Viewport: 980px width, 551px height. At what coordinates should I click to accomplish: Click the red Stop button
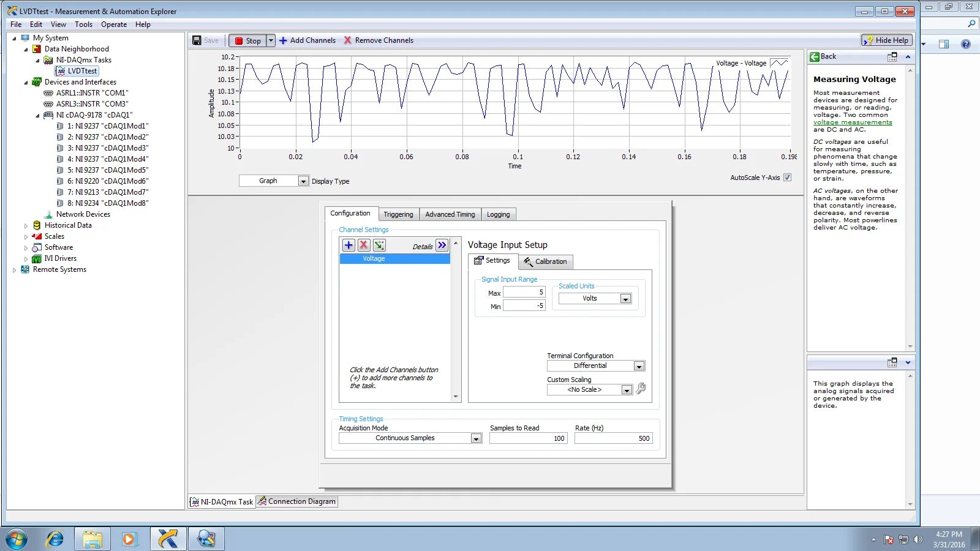click(247, 41)
